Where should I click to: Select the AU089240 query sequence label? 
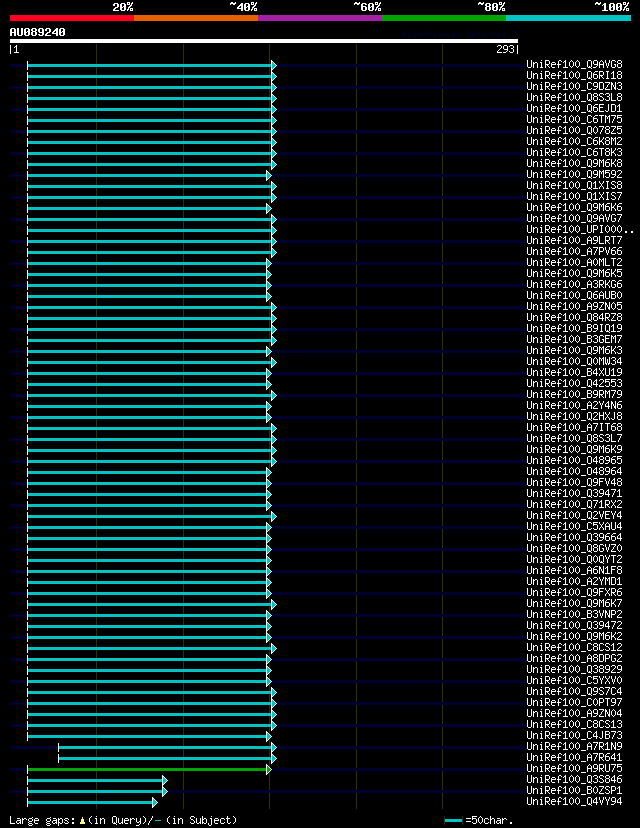[37, 32]
